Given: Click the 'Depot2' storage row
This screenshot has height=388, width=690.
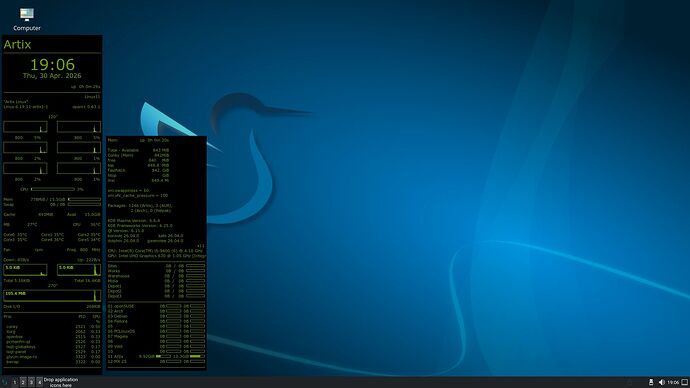Looking at the screenshot, I should (x=156, y=291).
